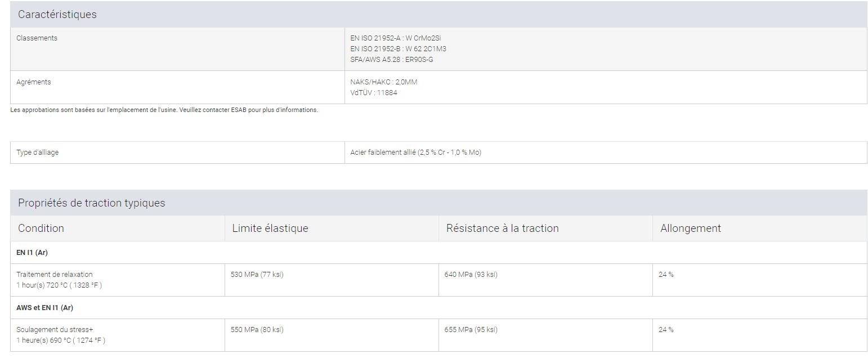
Task: Click the Limite élastique column header
Action: pos(270,228)
